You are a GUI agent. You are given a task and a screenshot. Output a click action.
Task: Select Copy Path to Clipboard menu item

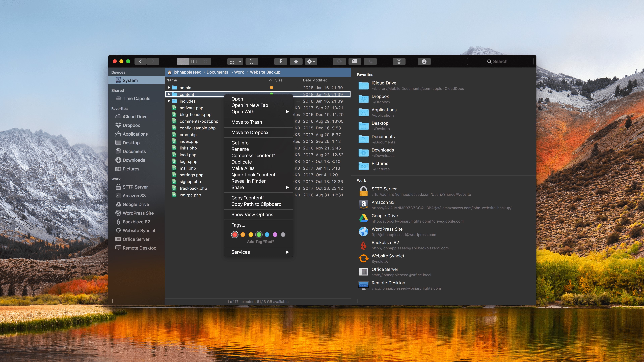click(x=256, y=204)
